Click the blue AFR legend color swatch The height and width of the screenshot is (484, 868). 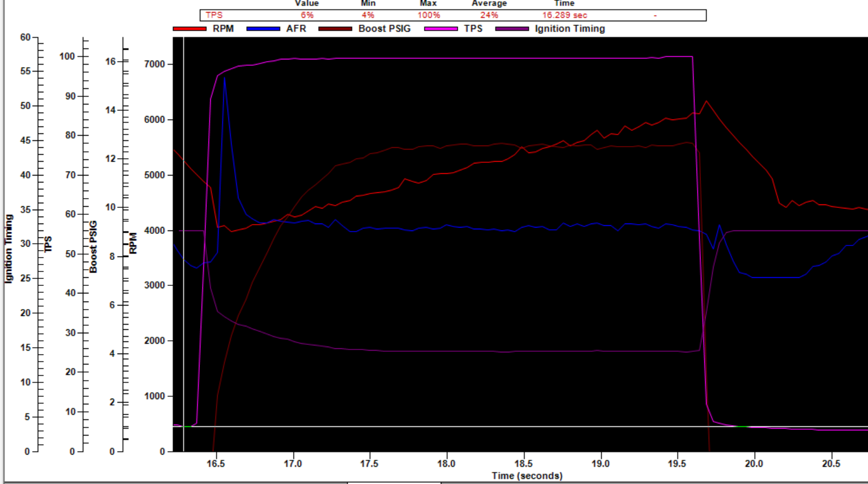pyautogui.click(x=263, y=29)
